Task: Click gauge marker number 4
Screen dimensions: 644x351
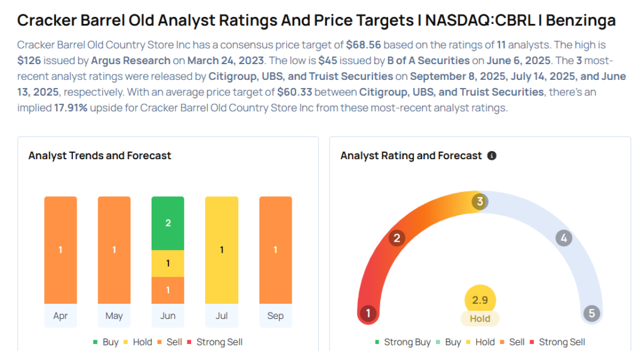Action: point(563,238)
